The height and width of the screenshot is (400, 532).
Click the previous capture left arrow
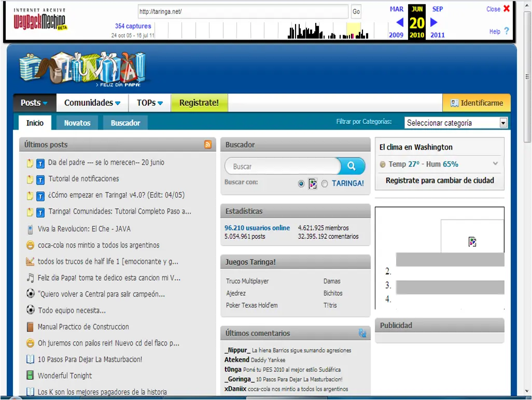pyautogui.click(x=400, y=22)
